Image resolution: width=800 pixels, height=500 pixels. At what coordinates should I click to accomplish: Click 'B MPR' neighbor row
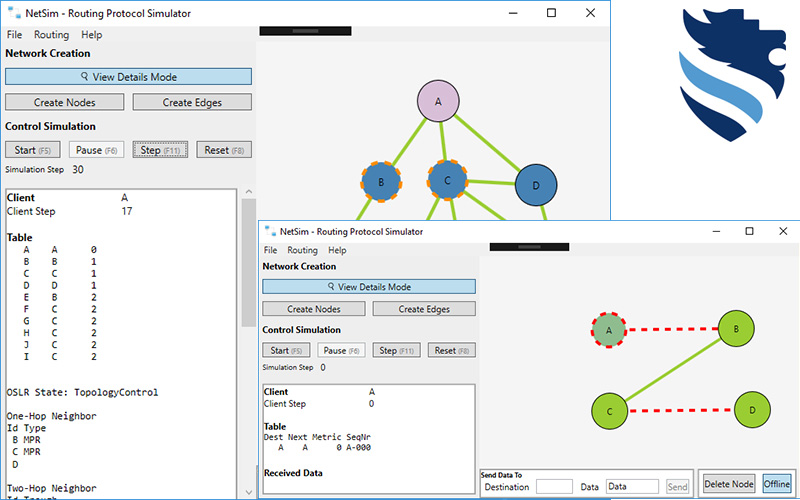coord(26,440)
